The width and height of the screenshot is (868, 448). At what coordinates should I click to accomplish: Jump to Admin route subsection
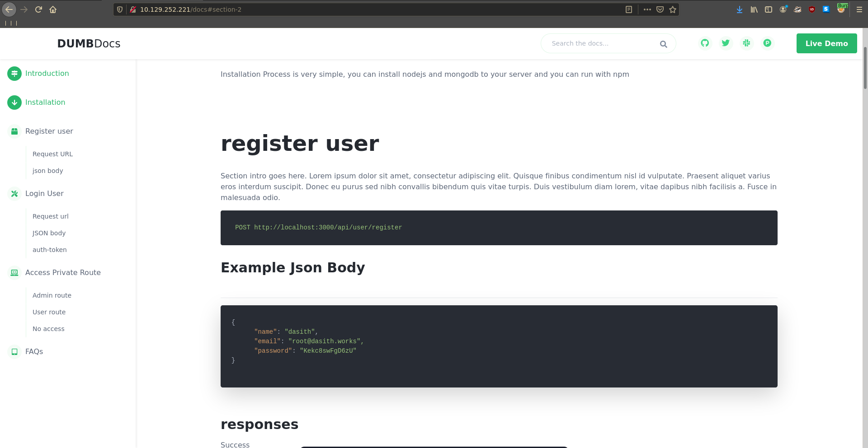coord(52,295)
